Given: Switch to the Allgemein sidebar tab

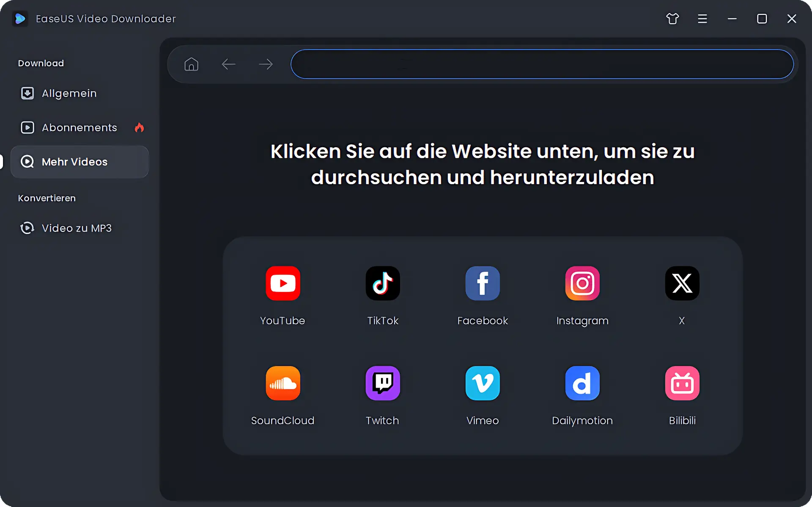Looking at the screenshot, I should tap(69, 93).
